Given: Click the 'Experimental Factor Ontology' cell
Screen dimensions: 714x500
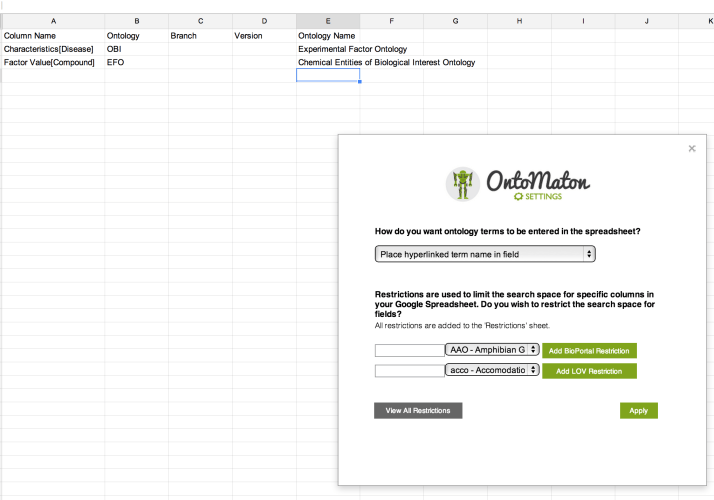Looking at the screenshot, I should click(352, 49).
